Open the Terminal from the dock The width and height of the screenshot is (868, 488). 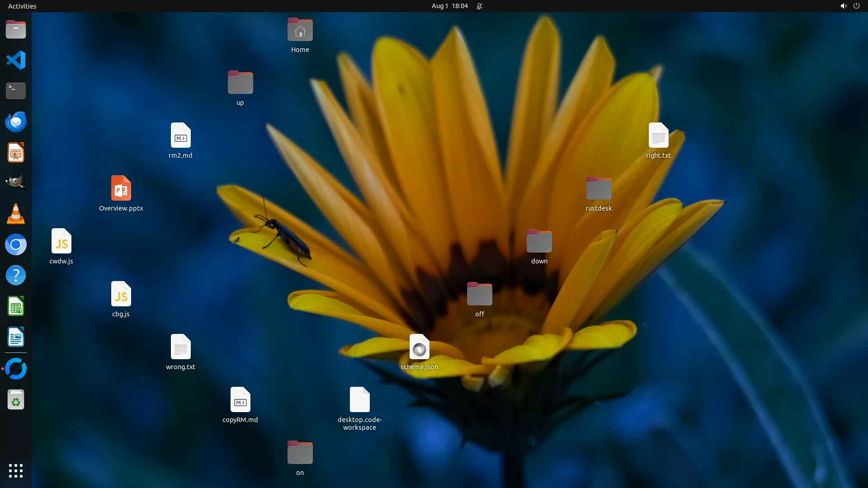tap(16, 91)
